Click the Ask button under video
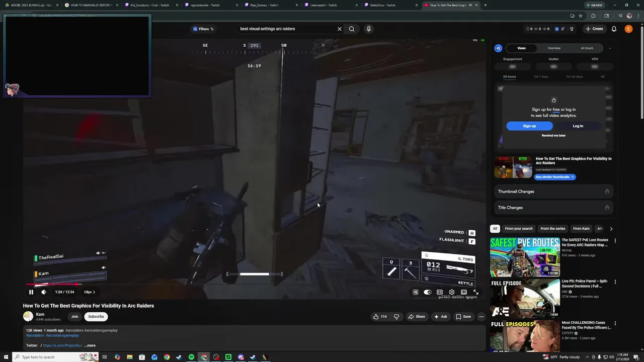Screen dimensions: 644x362 click(x=440, y=317)
